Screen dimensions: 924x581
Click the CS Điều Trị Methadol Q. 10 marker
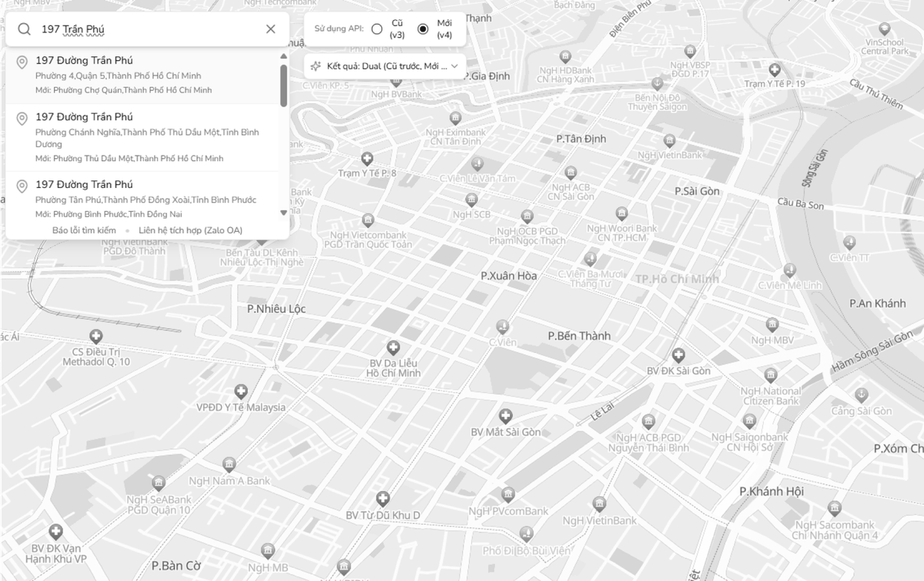click(x=96, y=336)
